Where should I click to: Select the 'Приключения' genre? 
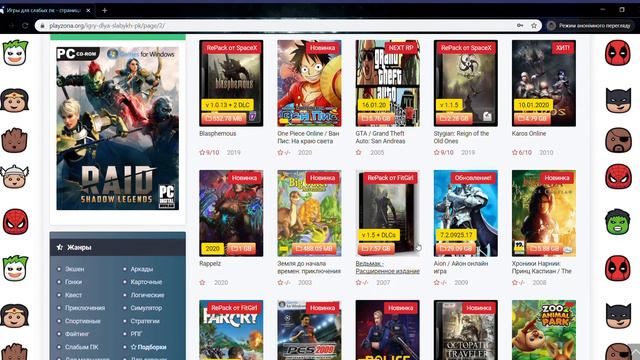pos(85,308)
